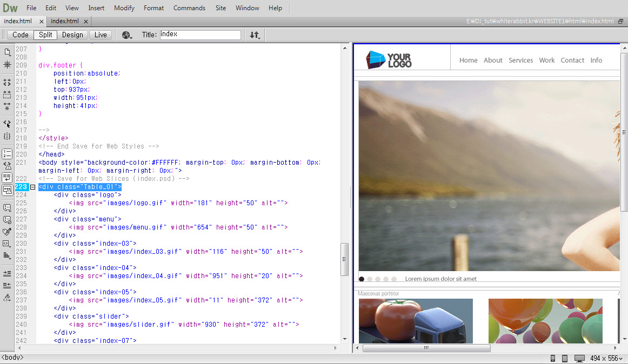Open the File Management arrows dropdown
This screenshot has height=364, width=628.
pos(255,35)
